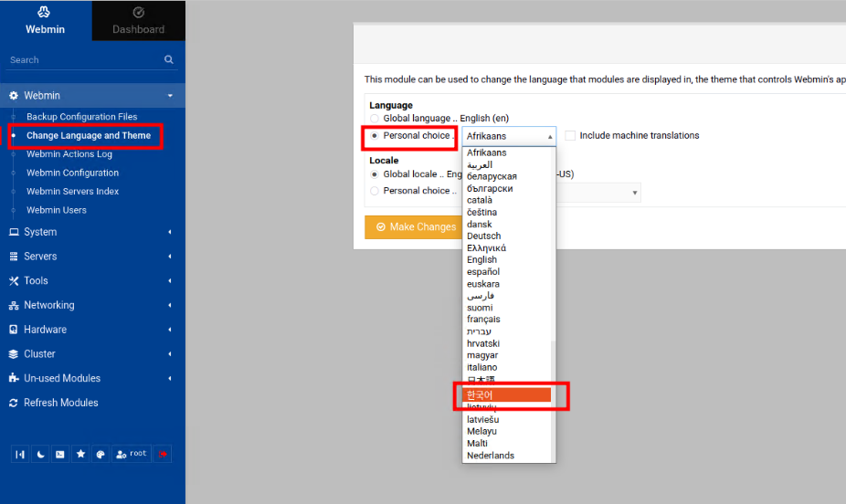Enable Include machine translations checkbox
The width and height of the screenshot is (846, 504).
tap(570, 136)
